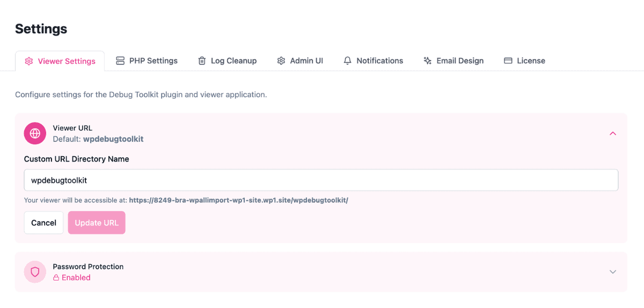Click the Settings page heading

tap(41, 29)
